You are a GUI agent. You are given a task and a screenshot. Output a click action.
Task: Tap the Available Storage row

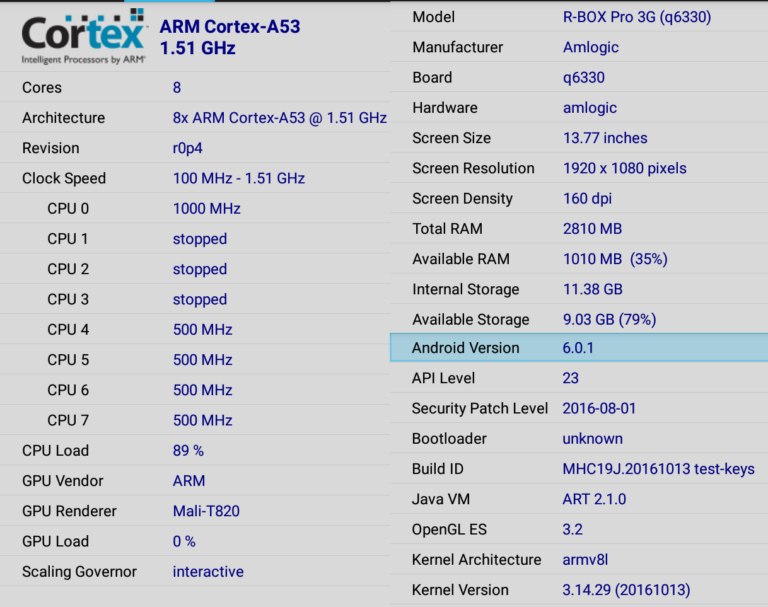point(579,319)
